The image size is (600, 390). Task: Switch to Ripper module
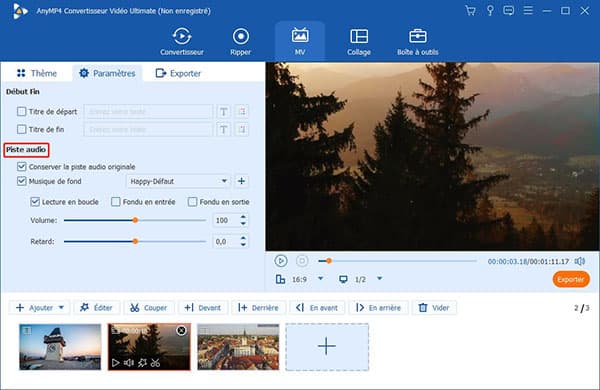(241, 42)
